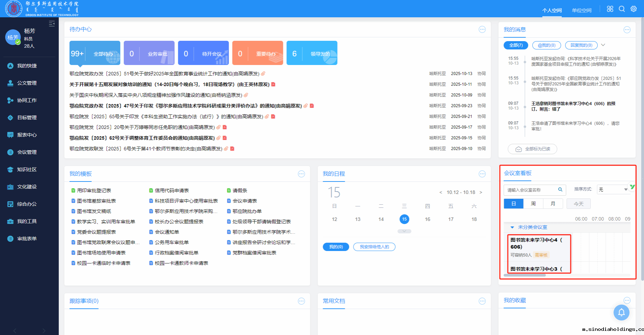
Task: Select day 16 in 我的日程 calendar
Action: tap(427, 219)
